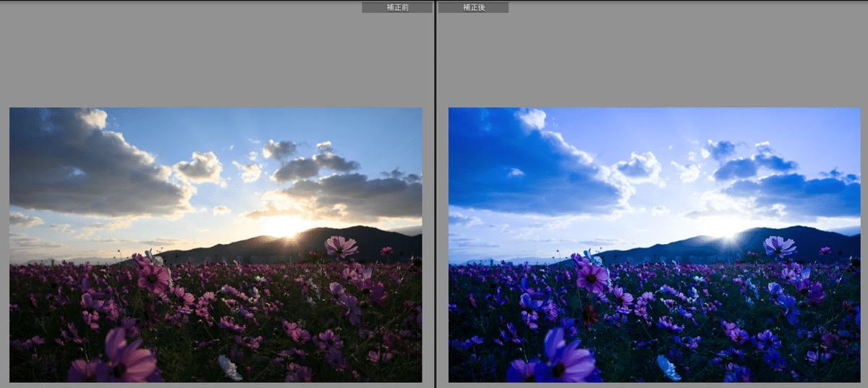Image resolution: width=868 pixels, height=388 pixels.
Task: Click the small center cloud in the before photo
Action: tap(199, 167)
